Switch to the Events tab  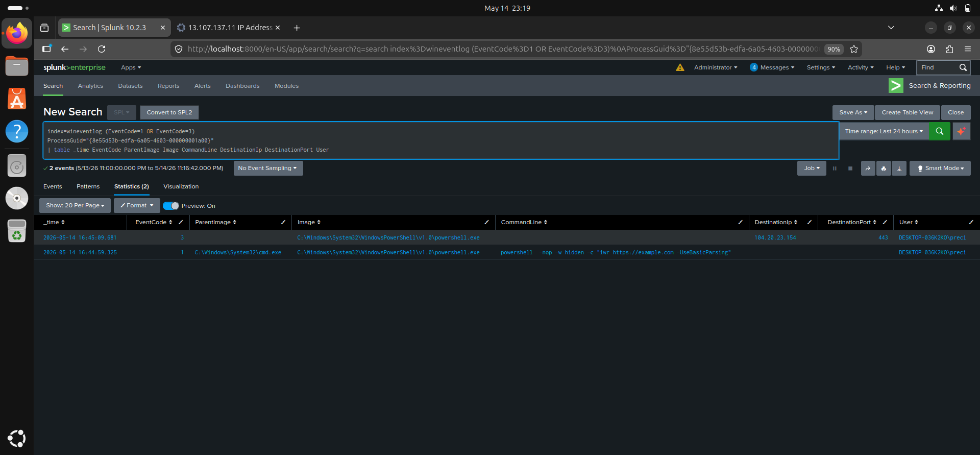(x=53, y=186)
